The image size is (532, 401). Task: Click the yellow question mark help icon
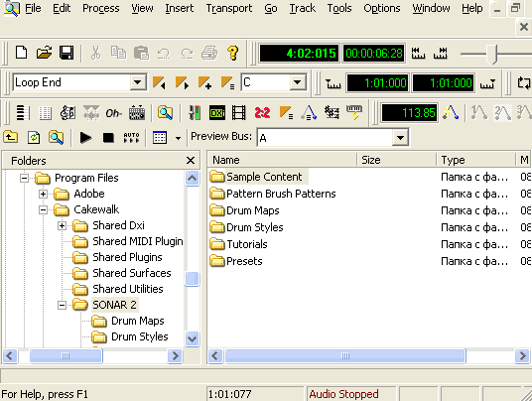coord(232,53)
